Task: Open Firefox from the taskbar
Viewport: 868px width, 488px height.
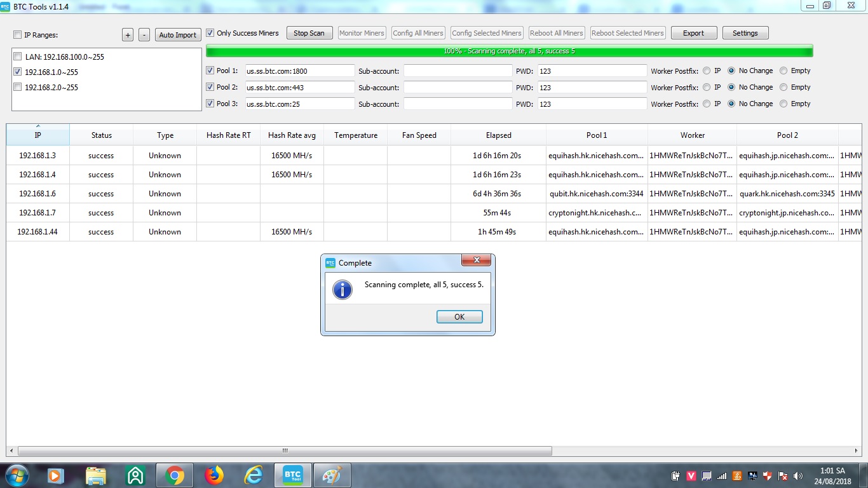Action: [x=214, y=475]
